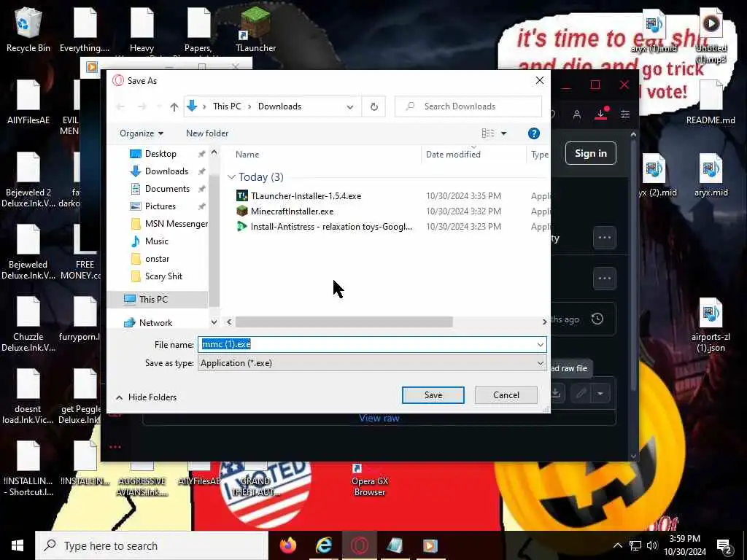Show hidden system tray icons
The width and height of the screenshot is (747, 560).
coord(617,545)
